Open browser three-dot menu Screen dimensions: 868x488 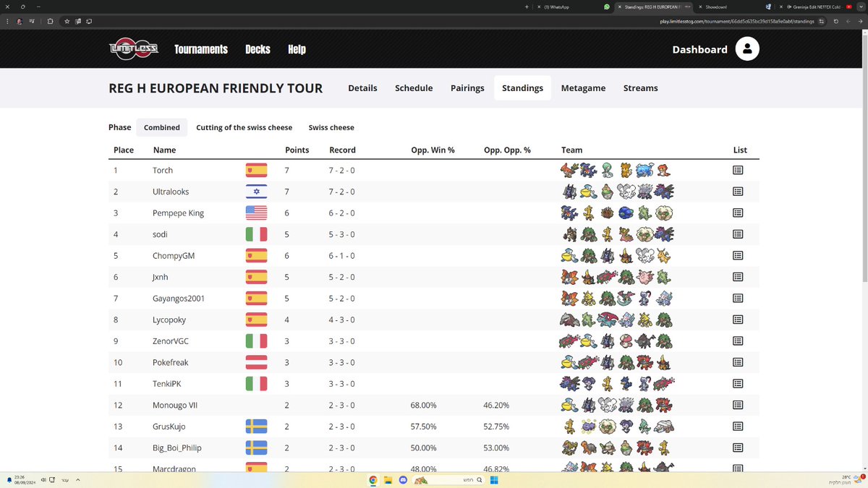point(9,21)
